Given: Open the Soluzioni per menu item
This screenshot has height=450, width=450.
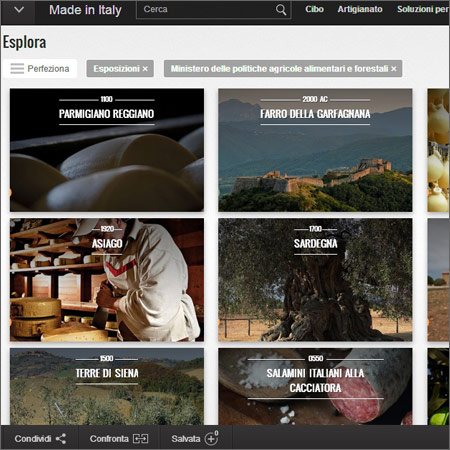Looking at the screenshot, I should click(423, 9).
